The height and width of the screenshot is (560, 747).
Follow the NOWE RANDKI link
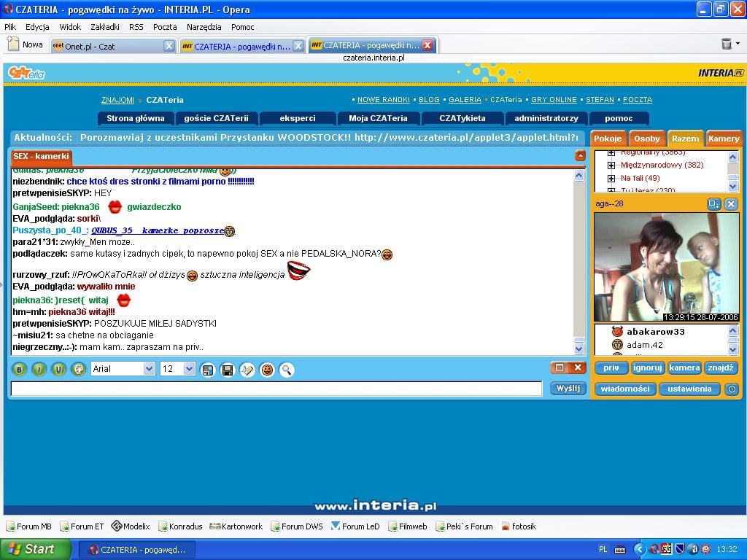(384, 99)
